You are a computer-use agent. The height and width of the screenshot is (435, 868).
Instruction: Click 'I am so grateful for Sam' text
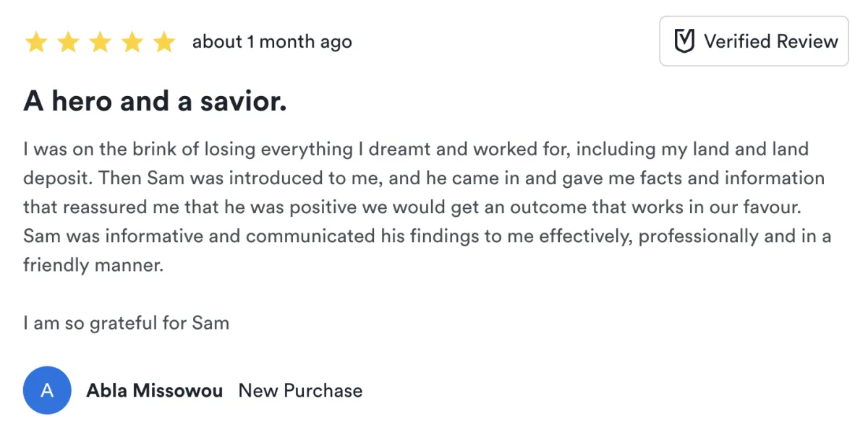(x=126, y=322)
